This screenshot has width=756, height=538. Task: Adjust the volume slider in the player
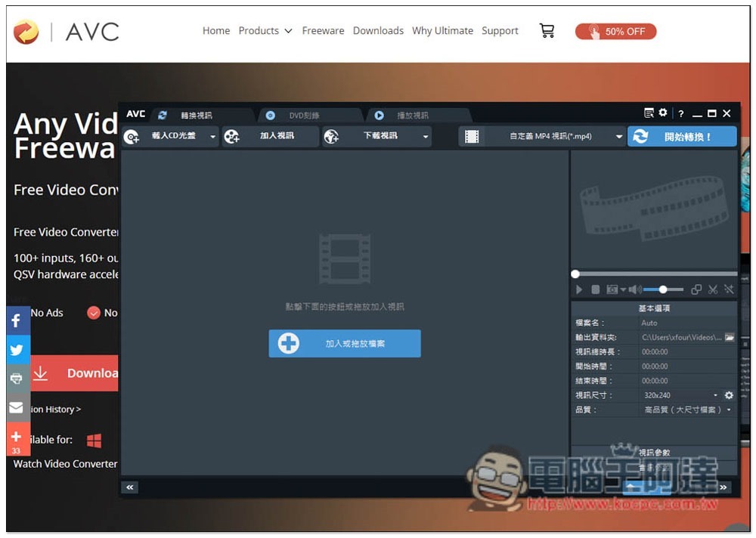(x=663, y=289)
